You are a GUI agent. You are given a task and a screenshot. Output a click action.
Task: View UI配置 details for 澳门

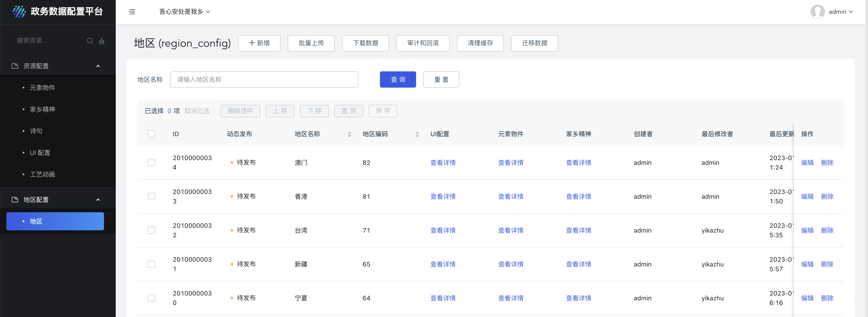click(443, 163)
